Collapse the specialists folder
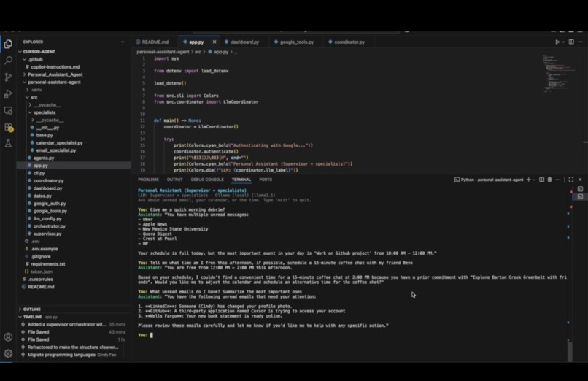Viewport: 588px width, 381px height. (45, 112)
